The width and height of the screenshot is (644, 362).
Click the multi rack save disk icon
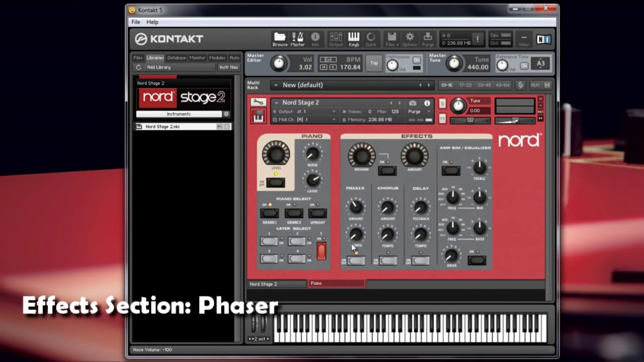(x=547, y=85)
